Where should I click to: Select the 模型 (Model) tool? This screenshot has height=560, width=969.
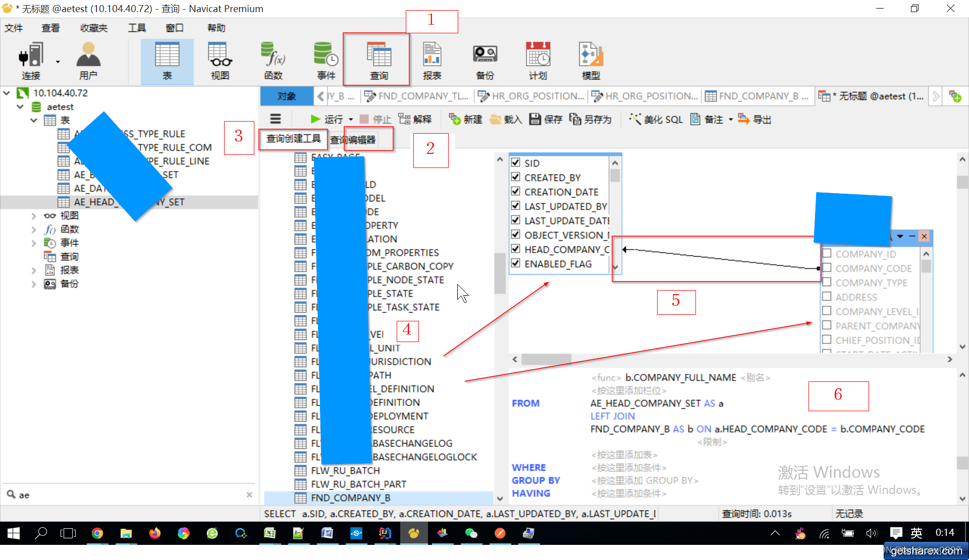pyautogui.click(x=590, y=60)
